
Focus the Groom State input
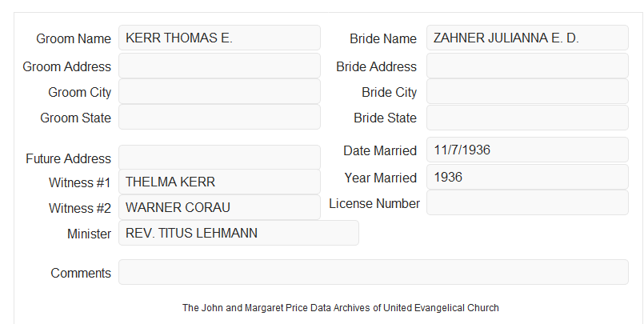[219, 117]
